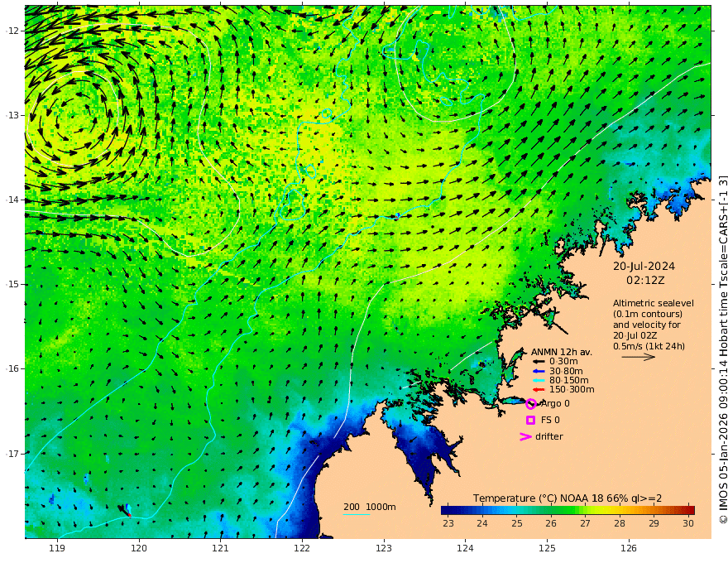Click the colorbar tick label 28

click(x=620, y=523)
